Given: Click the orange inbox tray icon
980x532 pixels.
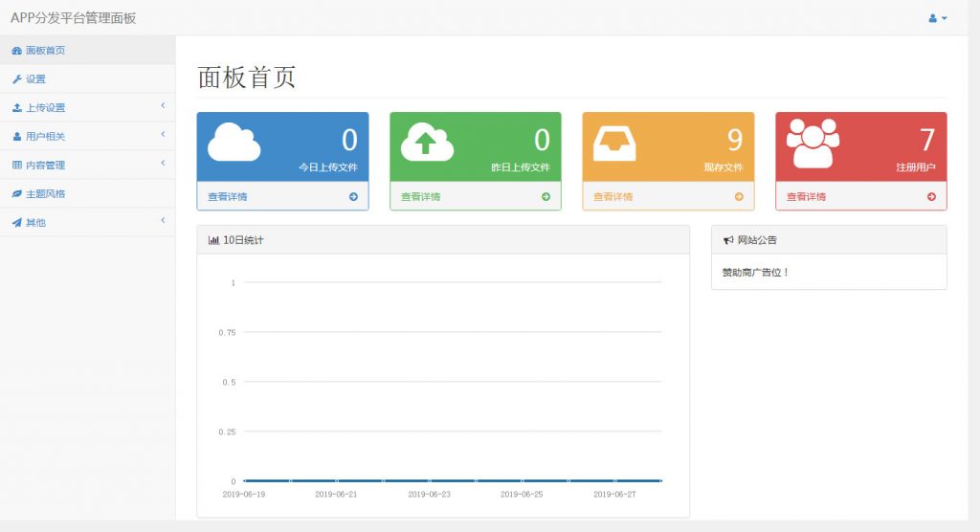Looking at the screenshot, I should [614, 144].
